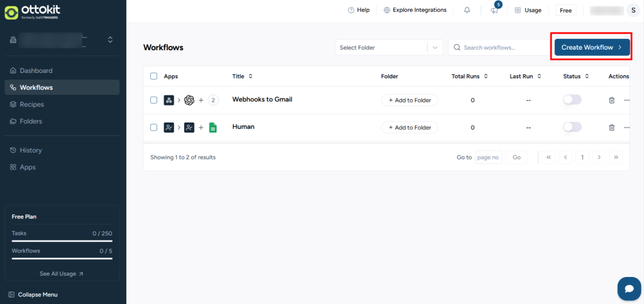Screen dimensions: 644x304
Task: Go to History in the sidebar
Action: pos(31,150)
